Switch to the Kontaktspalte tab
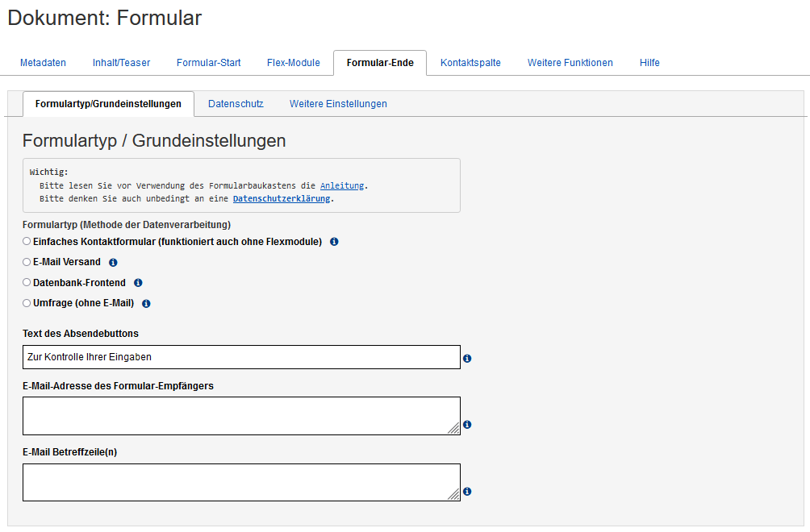 470,62
